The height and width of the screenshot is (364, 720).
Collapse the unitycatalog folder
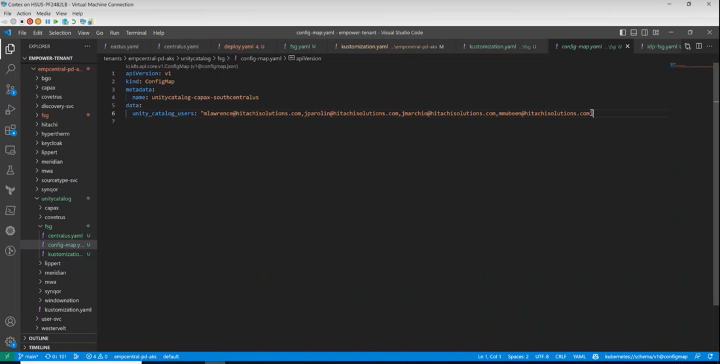click(59, 199)
